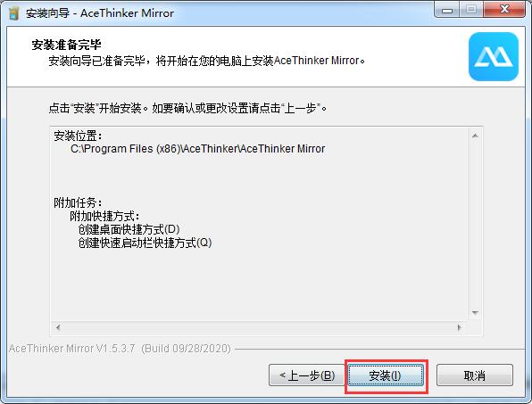Screen dimensions: 532x404
Task: Click the vertical scrollbar track in summary
Action: 475,224
